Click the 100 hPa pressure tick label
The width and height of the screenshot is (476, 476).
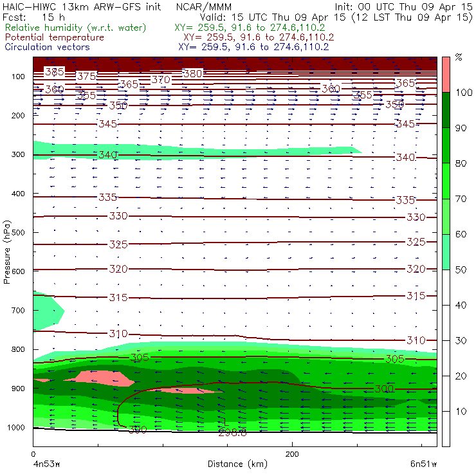coord(18,77)
